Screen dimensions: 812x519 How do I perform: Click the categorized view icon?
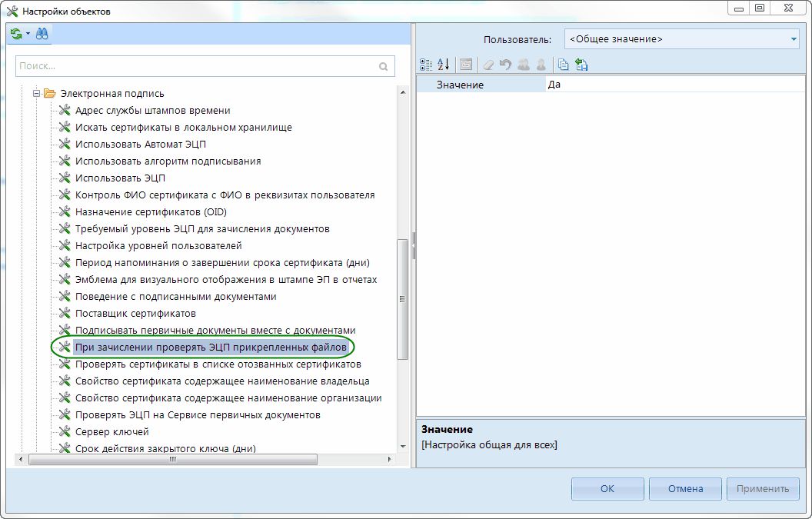click(x=425, y=65)
